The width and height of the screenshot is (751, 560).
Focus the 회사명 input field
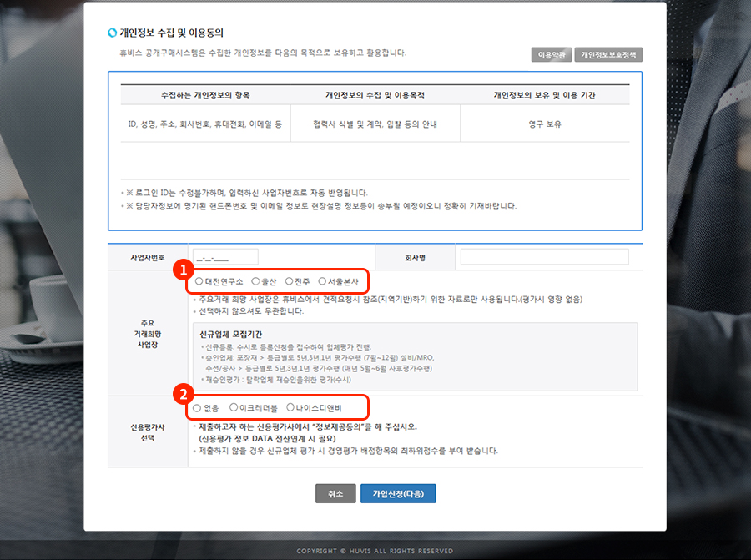544,257
